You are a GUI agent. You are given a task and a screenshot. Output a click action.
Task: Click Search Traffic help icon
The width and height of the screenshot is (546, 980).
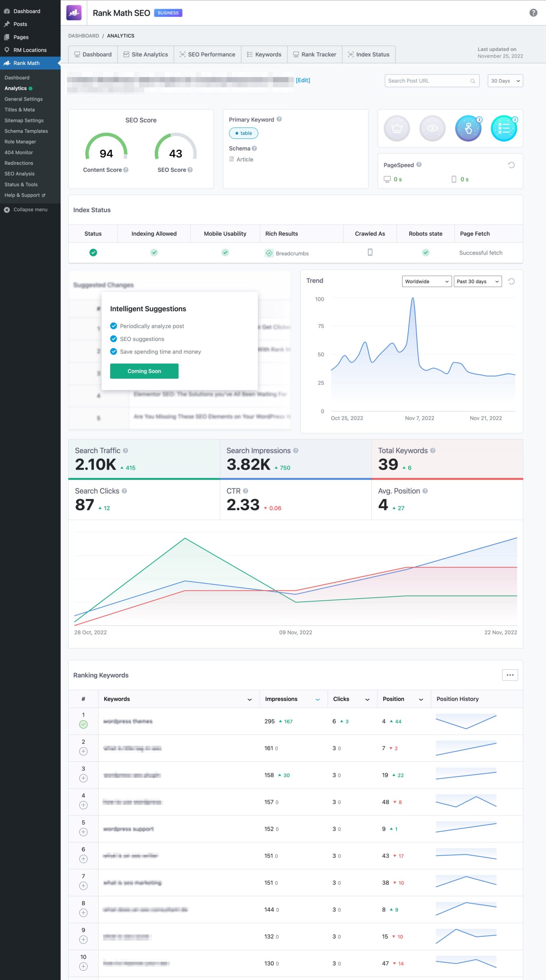click(x=125, y=451)
